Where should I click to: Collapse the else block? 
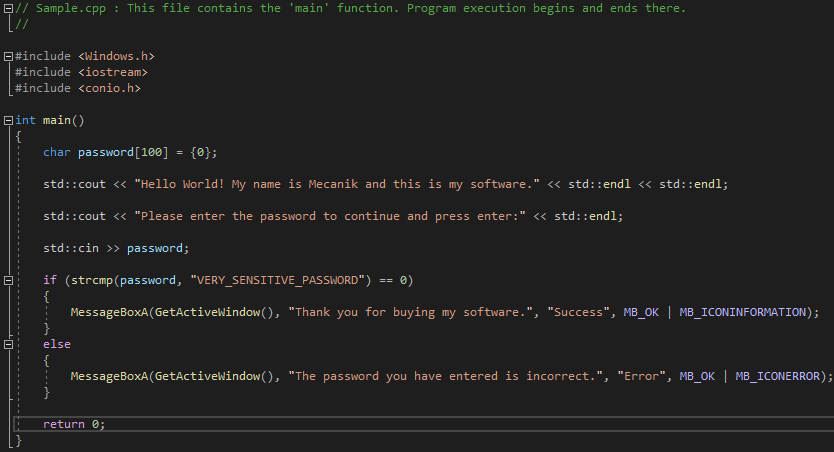[9, 345]
